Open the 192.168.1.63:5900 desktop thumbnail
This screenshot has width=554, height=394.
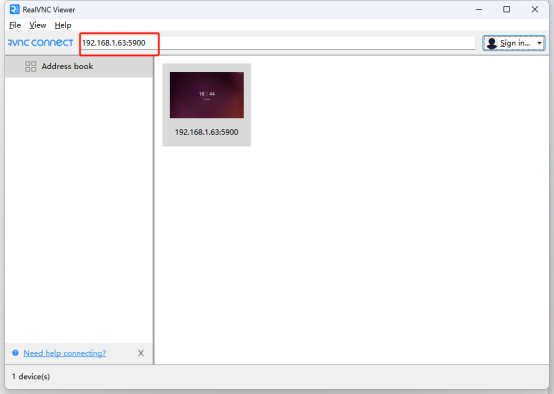(x=207, y=95)
